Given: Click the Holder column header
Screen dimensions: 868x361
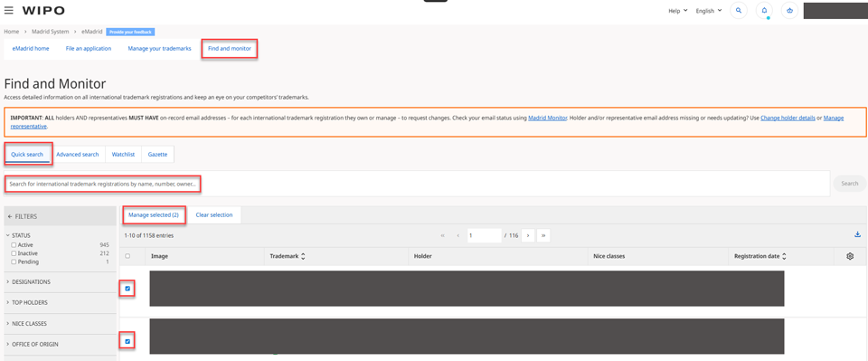Looking at the screenshot, I should click(423, 256).
